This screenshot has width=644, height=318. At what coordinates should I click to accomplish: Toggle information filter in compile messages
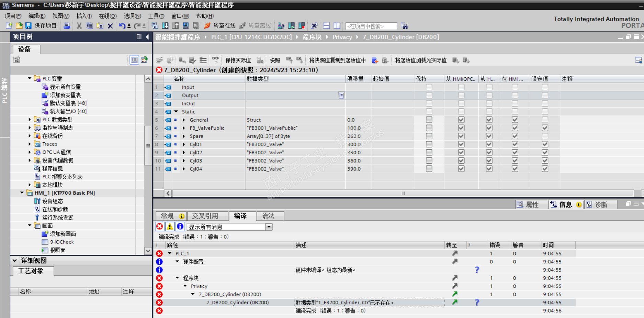pos(180,227)
